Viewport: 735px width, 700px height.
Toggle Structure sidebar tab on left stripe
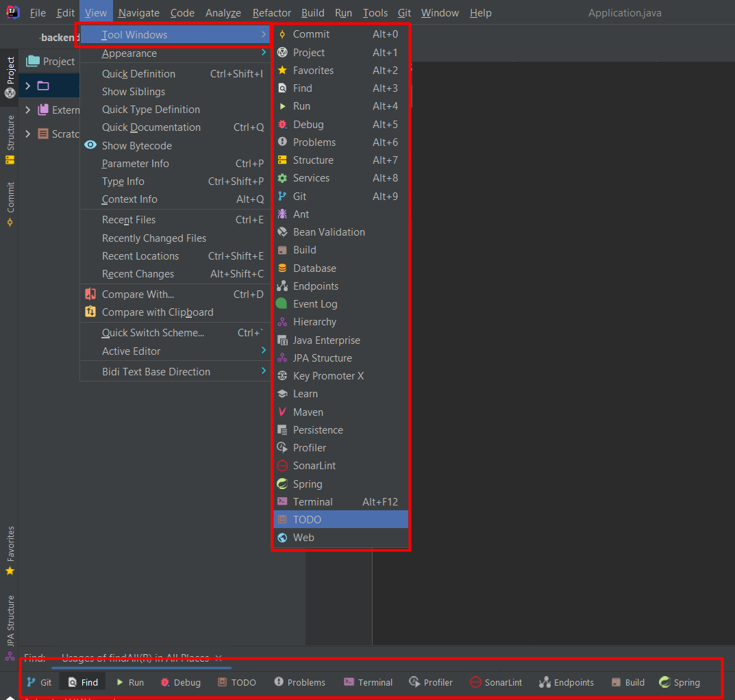tap(10, 139)
